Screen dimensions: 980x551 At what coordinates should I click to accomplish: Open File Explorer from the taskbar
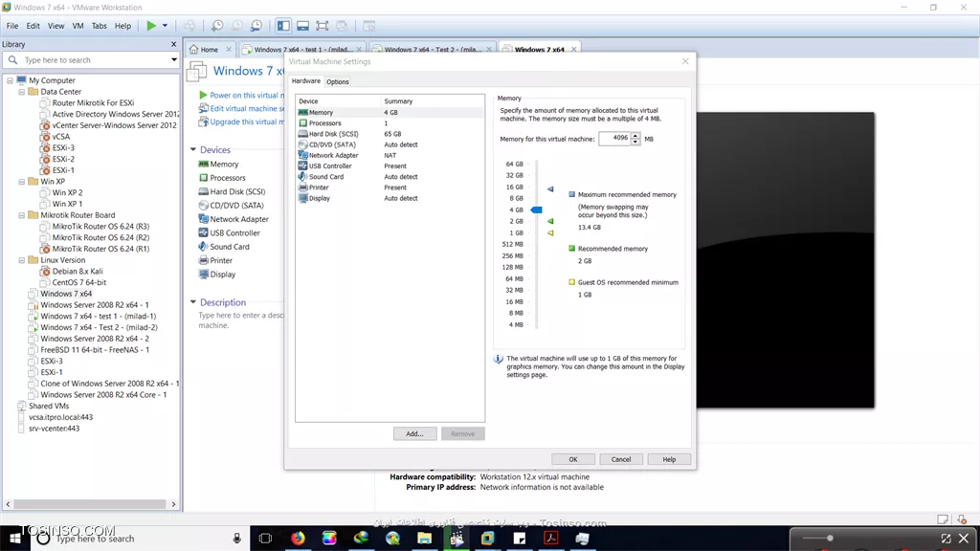click(424, 538)
